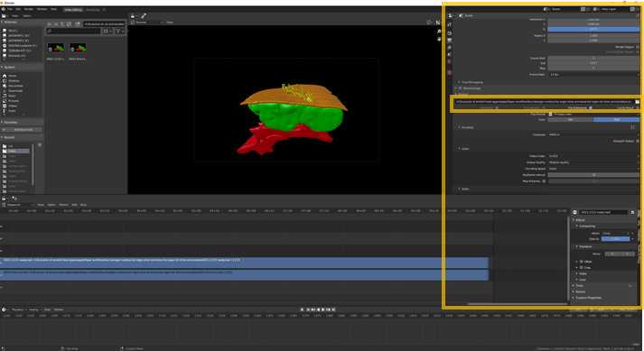
Task: Click the file browser search field
Action: click(72, 31)
